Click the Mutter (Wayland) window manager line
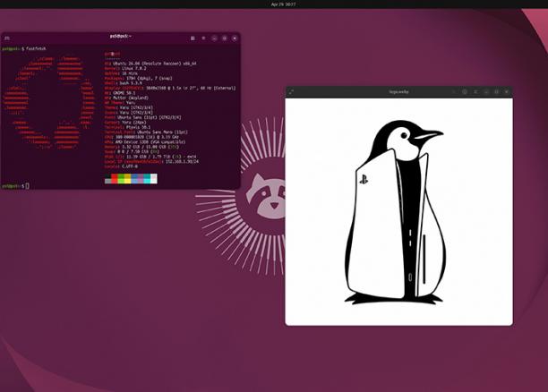This screenshot has width=548, height=392. pyautogui.click(x=126, y=98)
